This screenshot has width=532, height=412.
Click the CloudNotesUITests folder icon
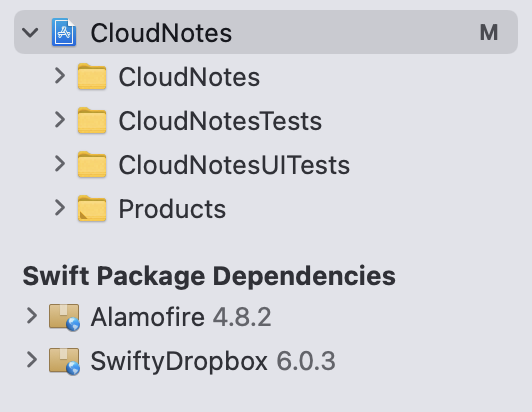(x=92, y=165)
